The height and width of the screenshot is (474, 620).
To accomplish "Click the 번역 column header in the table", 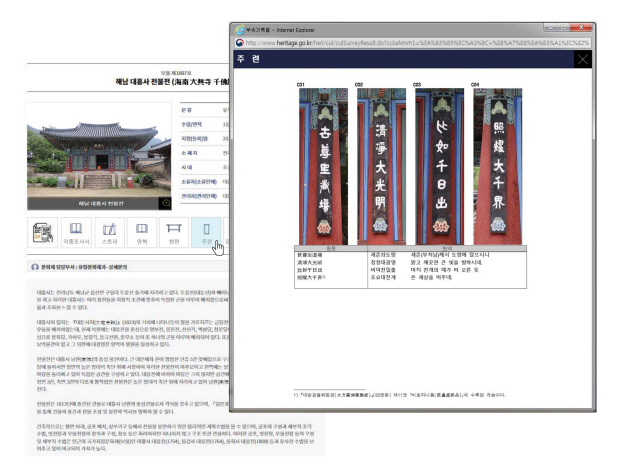I will coord(447,248).
